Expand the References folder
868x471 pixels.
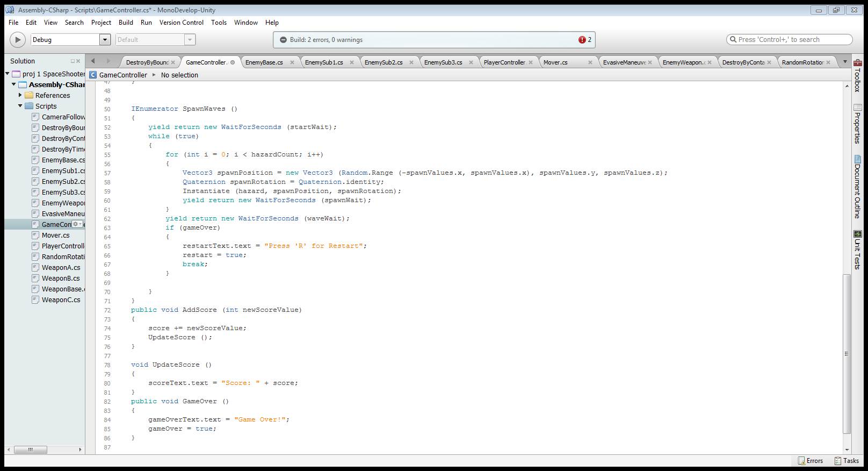point(20,95)
